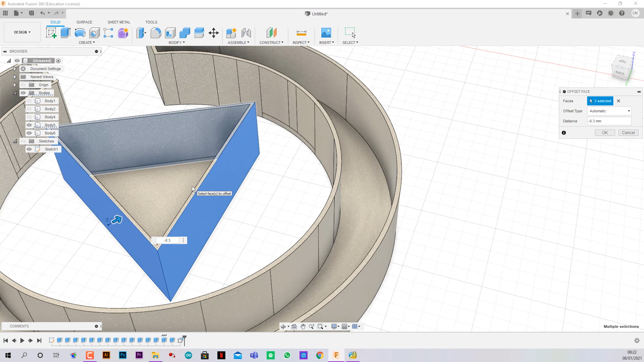Select the Rectangular Pattern tool icon

tap(108, 33)
